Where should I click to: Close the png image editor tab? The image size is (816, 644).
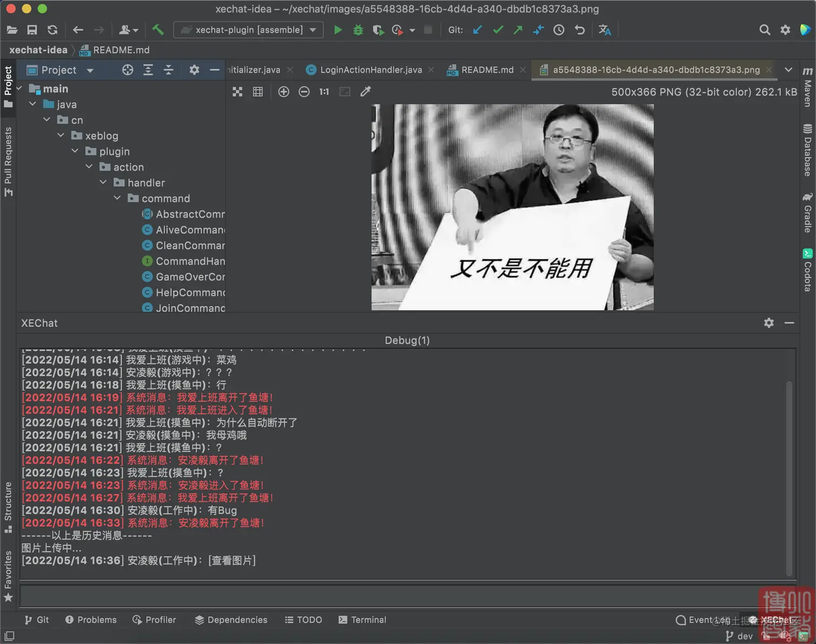[769, 70]
